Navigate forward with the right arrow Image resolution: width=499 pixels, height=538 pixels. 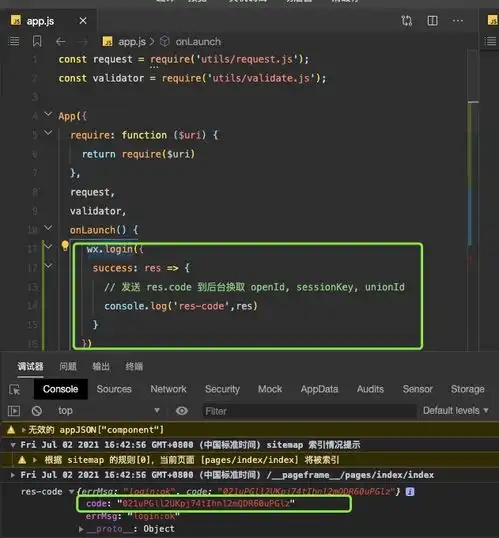pyautogui.click(x=82, y=42)
